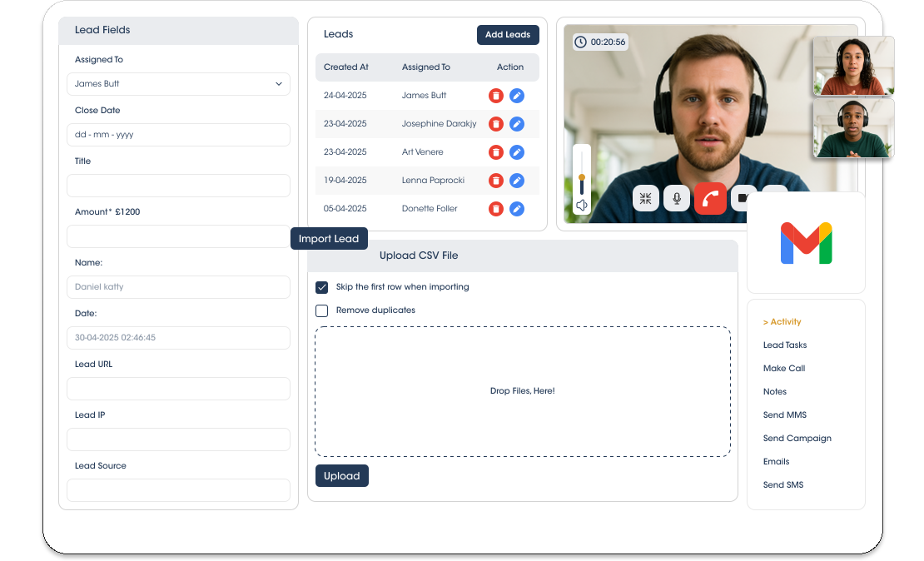This screenshot has height=561, width=924.
Task: Select the woman's video thumbnail
Action: (853, 66)
